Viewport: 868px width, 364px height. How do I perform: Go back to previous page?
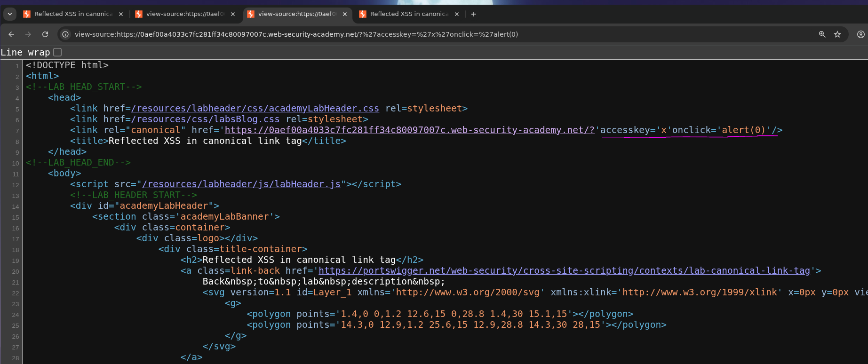click(x=11, y=34)
